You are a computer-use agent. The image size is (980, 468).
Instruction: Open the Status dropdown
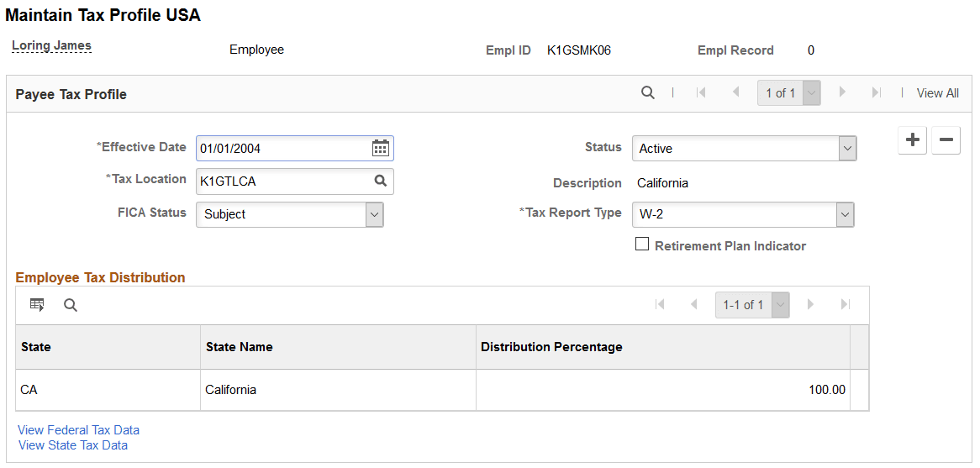[744, 149]
